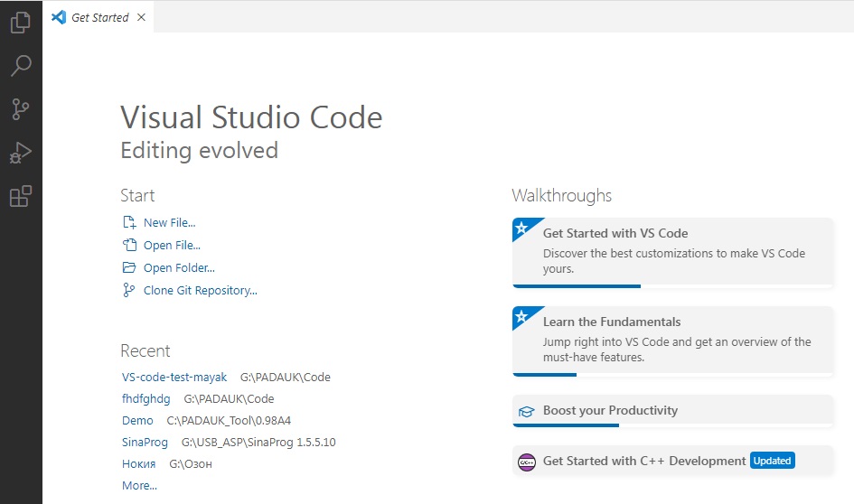Open Learn the Fundamentals walkthrough

[672, 339]
